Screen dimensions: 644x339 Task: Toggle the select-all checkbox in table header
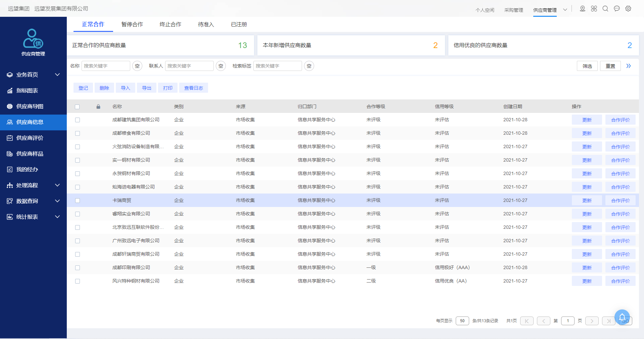[77, 107]
